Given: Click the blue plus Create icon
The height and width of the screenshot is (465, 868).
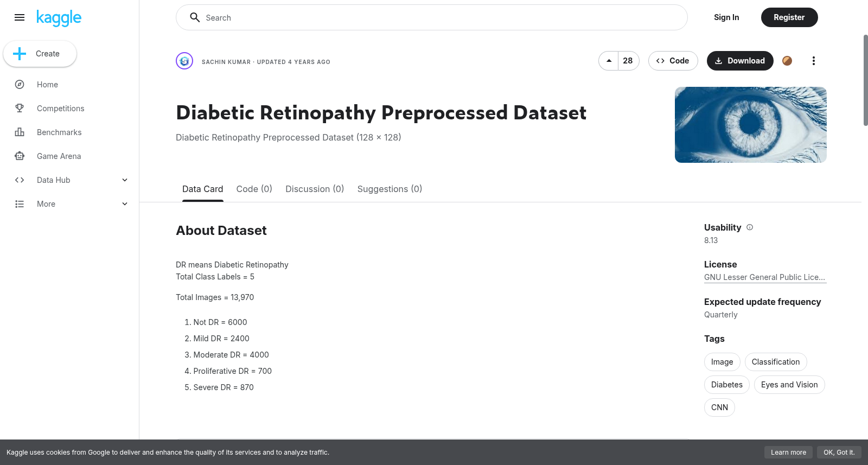Looking at the screenshot, I should (x=20, y=54).
